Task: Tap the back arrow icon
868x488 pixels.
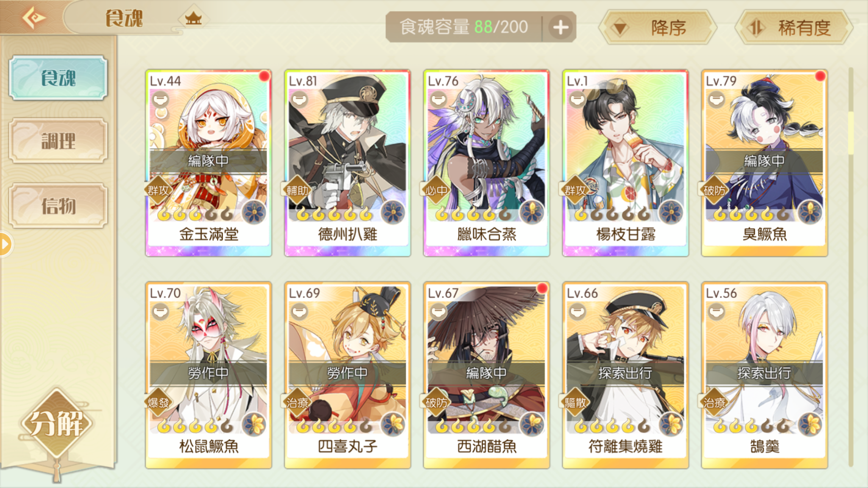Action: point(34,18)
